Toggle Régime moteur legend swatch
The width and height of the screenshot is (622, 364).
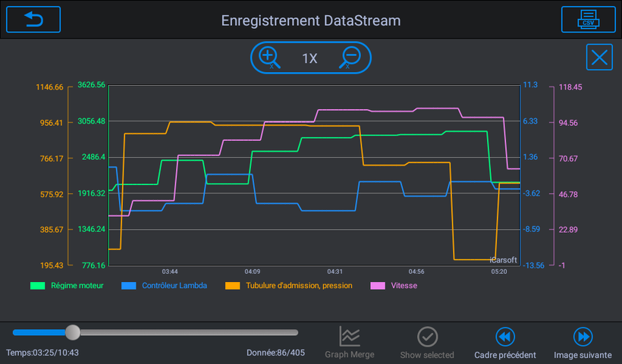pos(38,285)
